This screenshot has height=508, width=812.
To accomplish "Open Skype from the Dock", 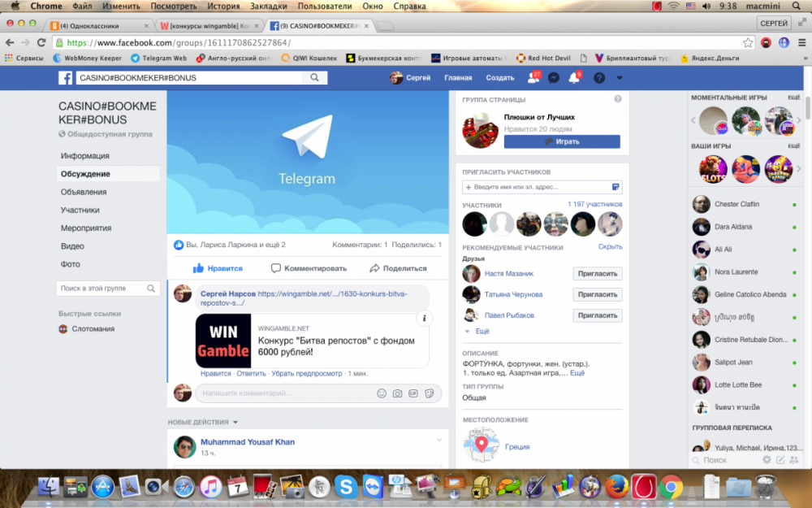I will [x=346, y=487].
